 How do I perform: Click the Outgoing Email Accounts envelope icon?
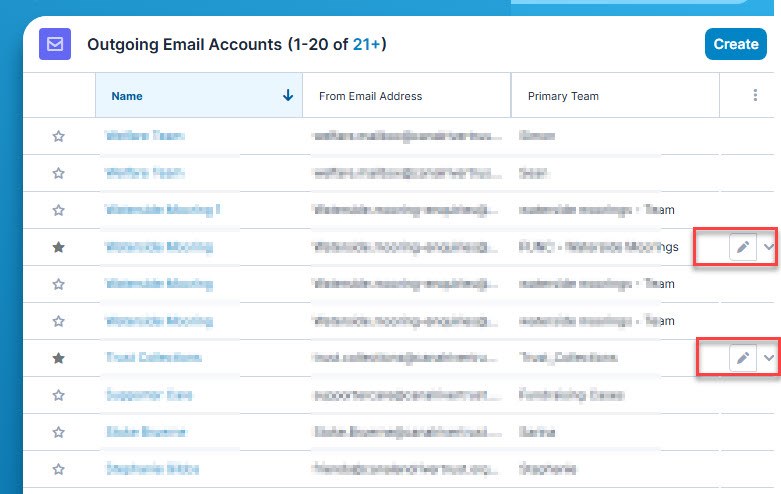coord(54,44)
